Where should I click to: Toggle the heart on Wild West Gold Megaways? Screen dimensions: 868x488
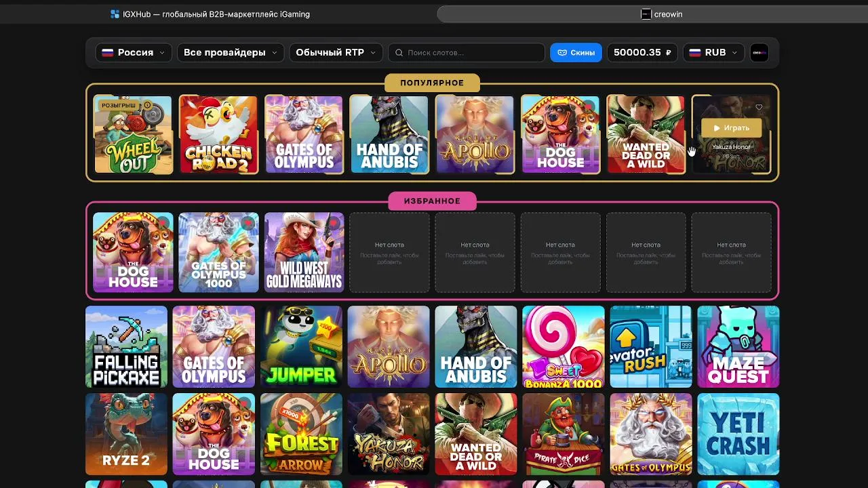[x=333, y=223]
